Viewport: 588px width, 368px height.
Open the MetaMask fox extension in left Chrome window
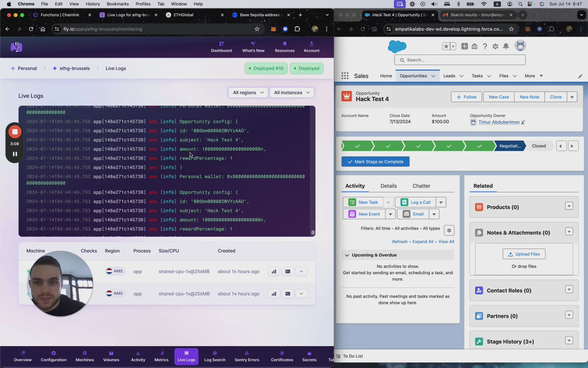[274, 29]
